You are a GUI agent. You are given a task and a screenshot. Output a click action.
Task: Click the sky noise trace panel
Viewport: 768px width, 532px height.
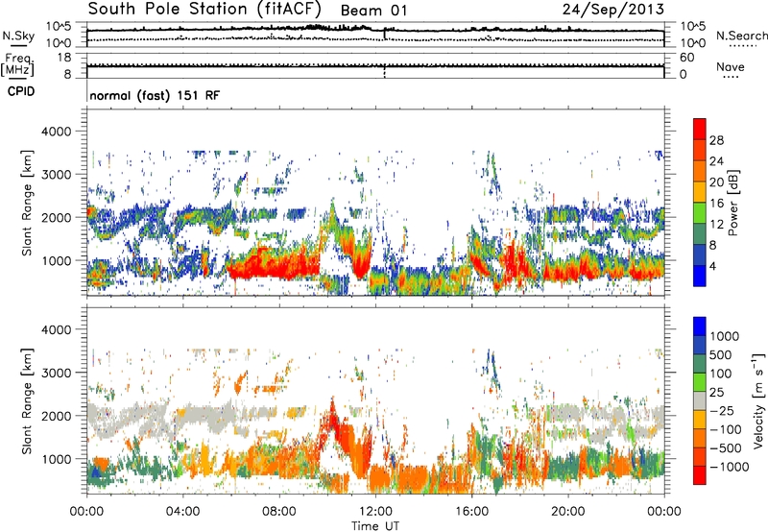(x=375, y=35)
